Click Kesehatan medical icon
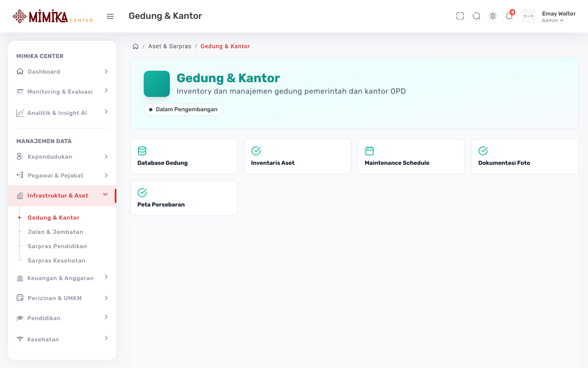The width and height of the screenshot is (588, 368). tap(20, 339)
